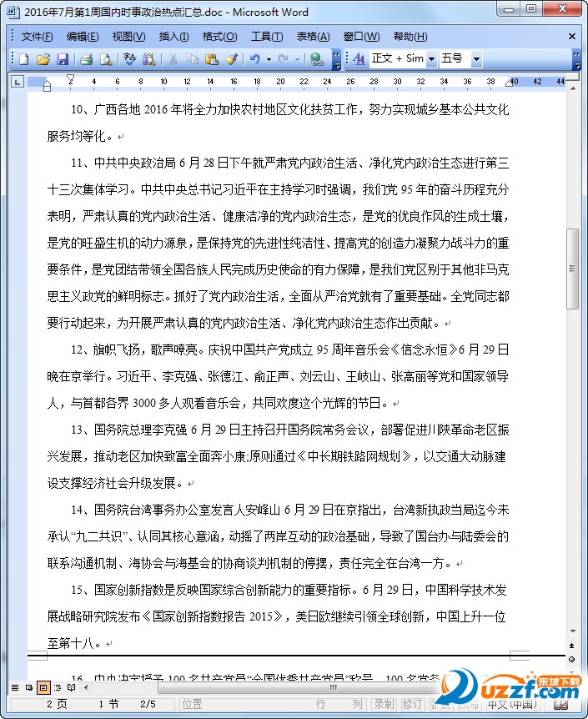Open the 视图(V) menu
The image size is (588, 719).
129,37
